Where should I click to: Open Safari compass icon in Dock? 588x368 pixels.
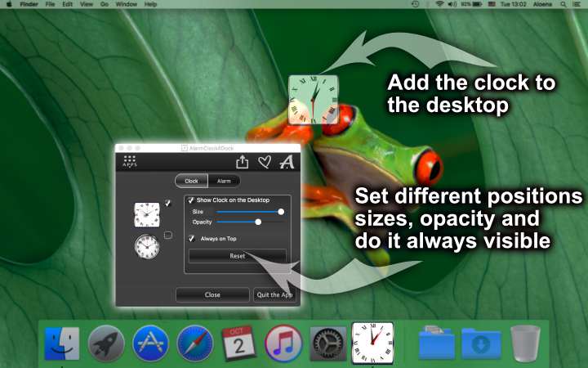(x=195, y=343)
